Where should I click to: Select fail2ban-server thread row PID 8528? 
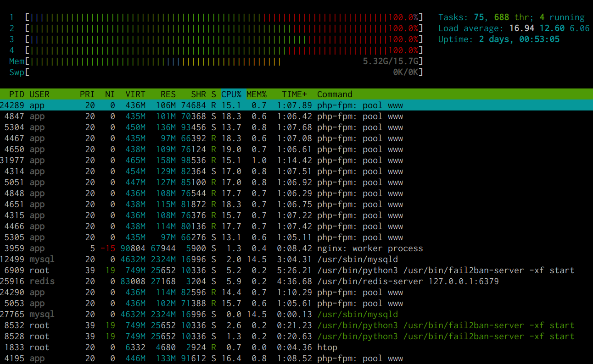point(296,336)
